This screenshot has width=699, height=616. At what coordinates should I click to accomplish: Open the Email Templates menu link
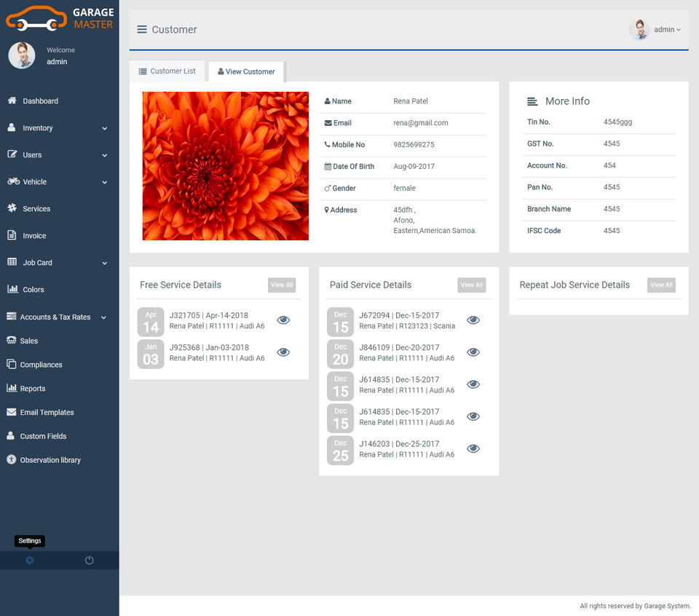point(47,412)
